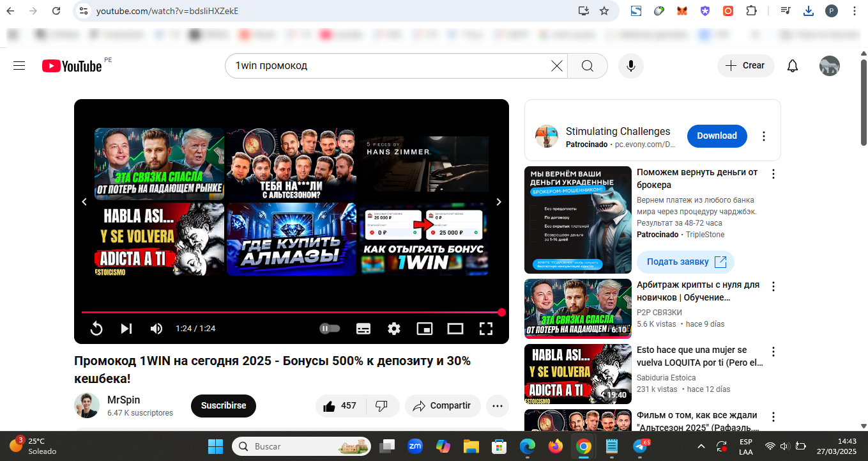Open the 'Арбитраж крипты с нуля' sidebar video title

pos(698,291)
